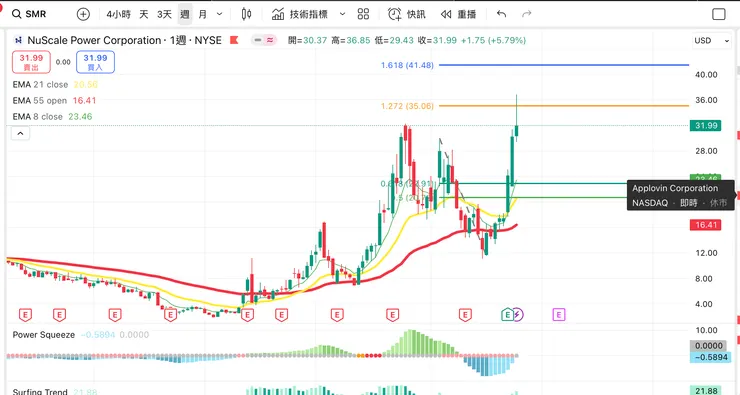Viewport: 740px width, 395px height.
Task: Expand the indicators favorites chevron
Action: [x=343, y=14]
